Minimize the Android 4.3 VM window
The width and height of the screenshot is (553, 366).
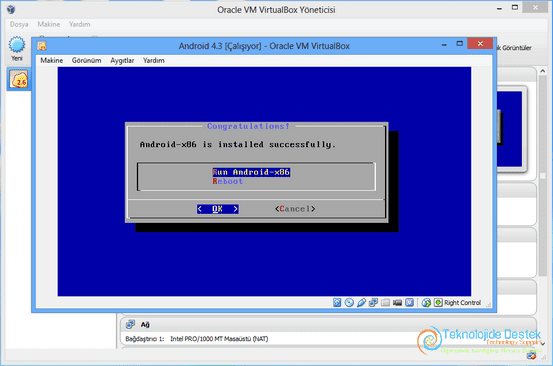pyautogui.click(x=444, y=44)
